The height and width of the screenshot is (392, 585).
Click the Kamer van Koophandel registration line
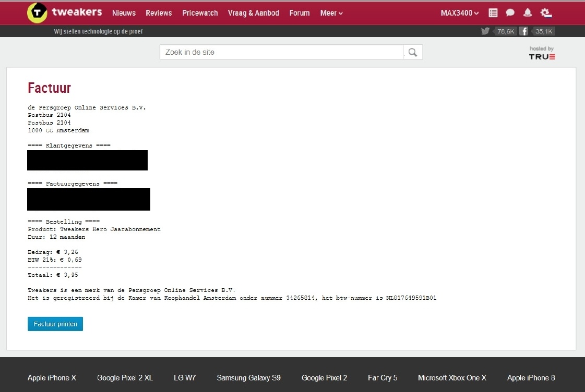232,298
